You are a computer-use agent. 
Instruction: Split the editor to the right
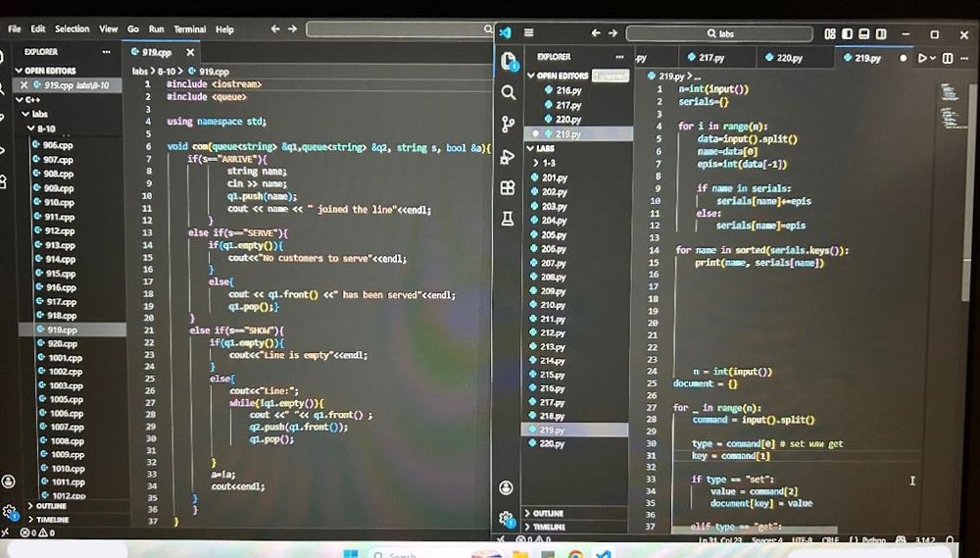(x=948, y=58)
